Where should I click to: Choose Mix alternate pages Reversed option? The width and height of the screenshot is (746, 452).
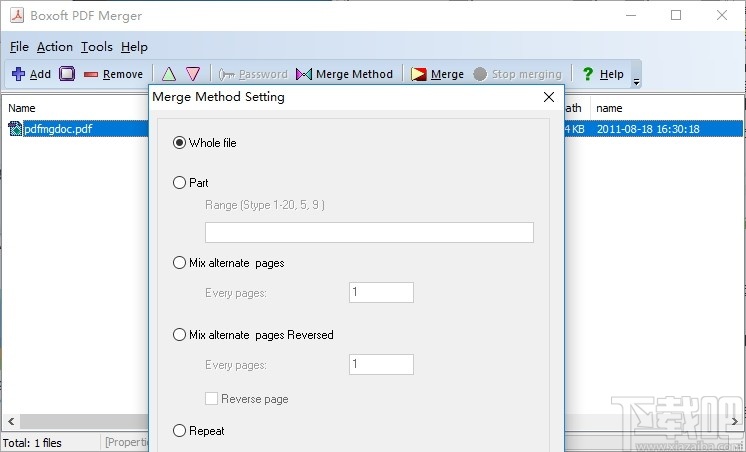point(179,334)
